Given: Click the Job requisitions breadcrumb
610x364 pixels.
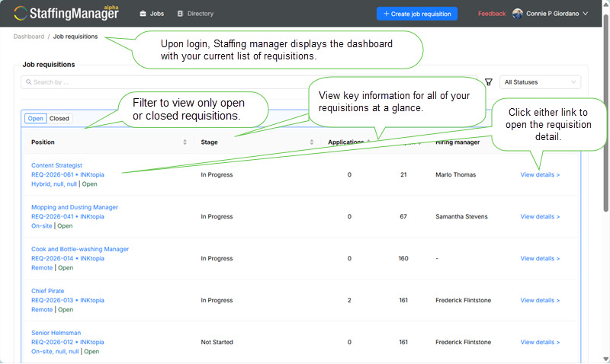Looking at the screenshot, I should point(75,37).
